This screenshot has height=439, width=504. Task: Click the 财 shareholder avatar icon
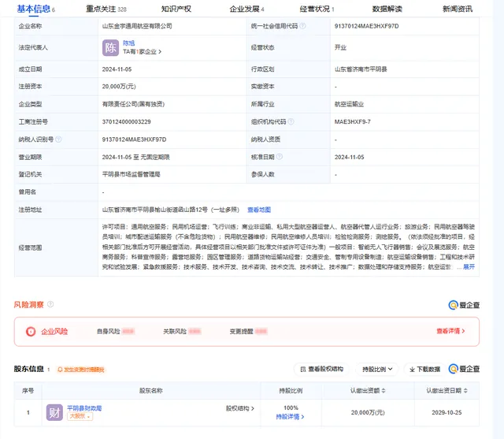click(54, 412)
